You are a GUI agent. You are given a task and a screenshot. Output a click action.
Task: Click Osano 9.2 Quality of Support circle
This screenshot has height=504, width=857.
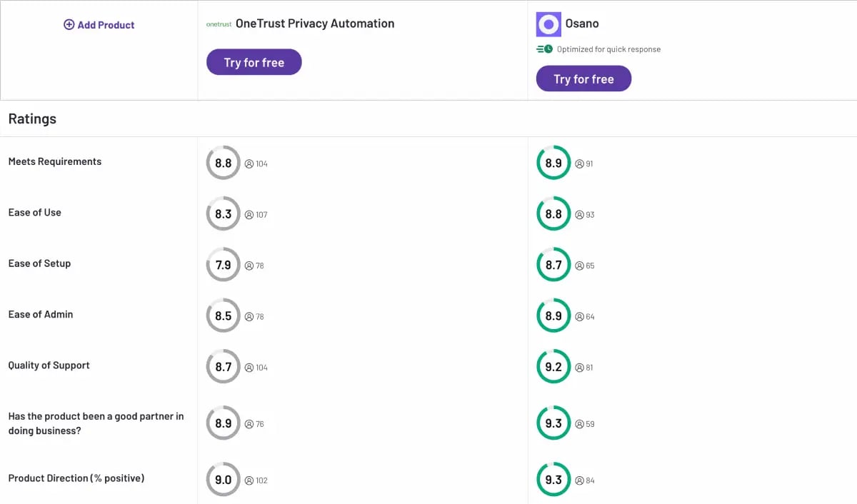tap(553, 367)
